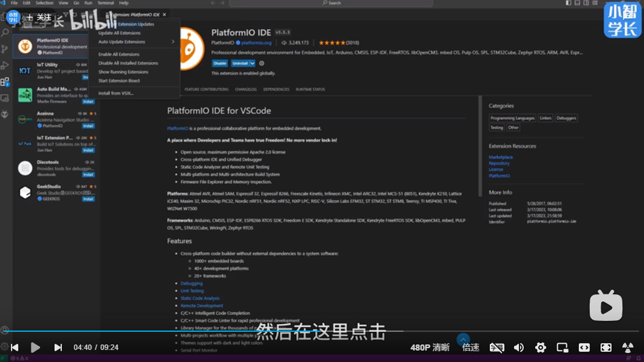Click the 小智学长 uploader avatar
The height and width of the screenshot is (362, 644).
(x=13, y=17)
